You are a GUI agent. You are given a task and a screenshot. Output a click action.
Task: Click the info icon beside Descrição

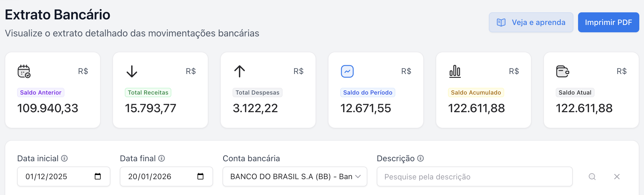point(421,158)
